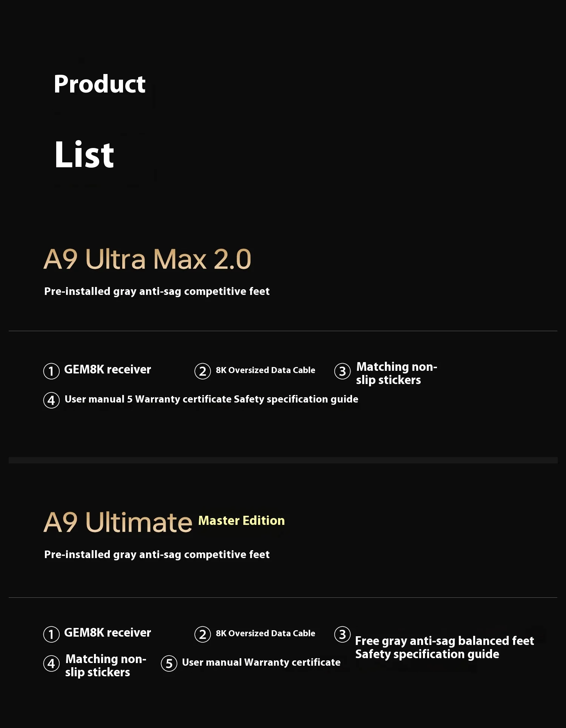Click circled number 5 in A9 Ultimate list
566x728 pixels.
pyautogui.click(x=169, y=663)
